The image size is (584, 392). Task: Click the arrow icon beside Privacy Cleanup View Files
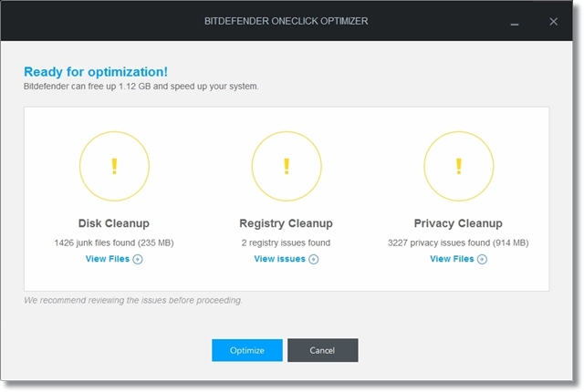pyautogui.click(x=482, y=259)
